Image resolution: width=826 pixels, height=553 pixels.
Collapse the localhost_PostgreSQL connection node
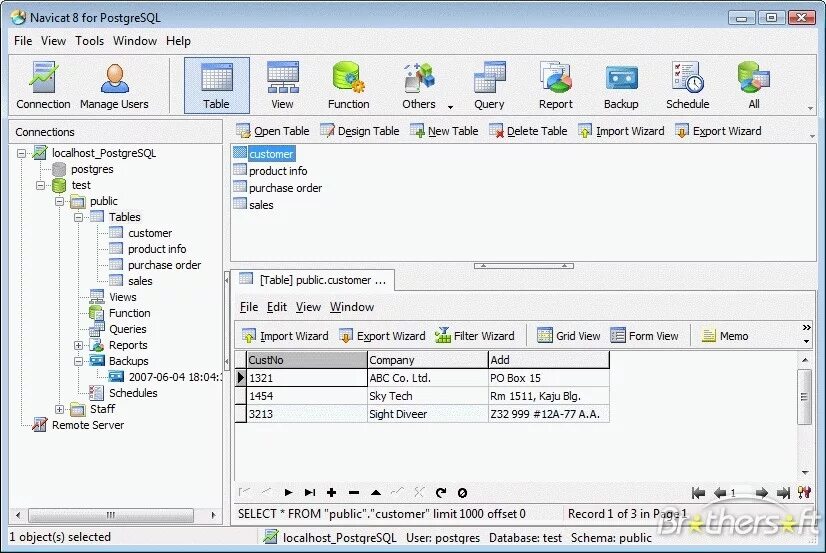(x=22, y=153)
